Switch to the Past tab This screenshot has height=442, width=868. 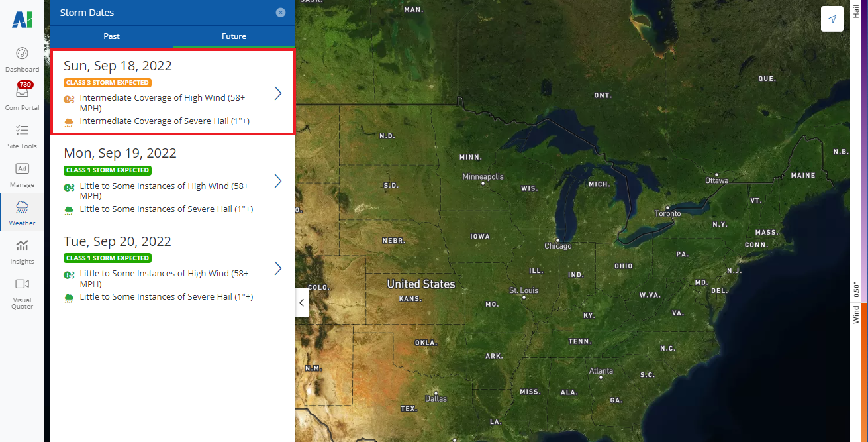pos(111,36)
